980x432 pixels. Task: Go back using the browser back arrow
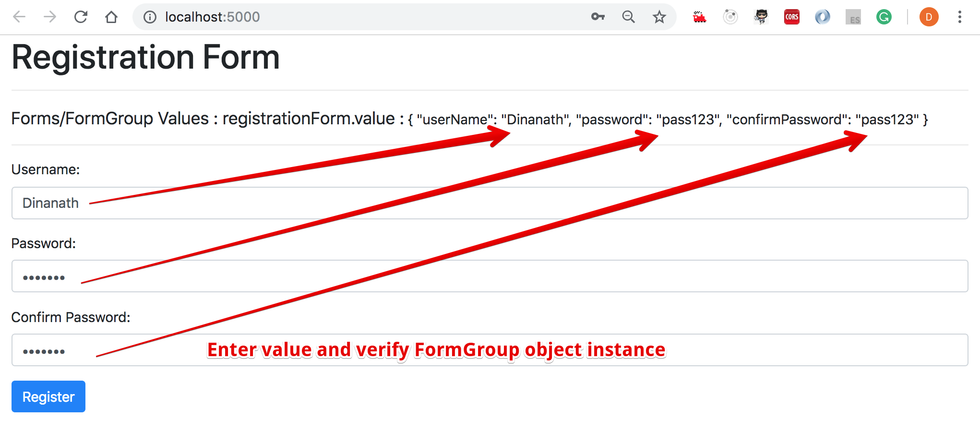19,17
